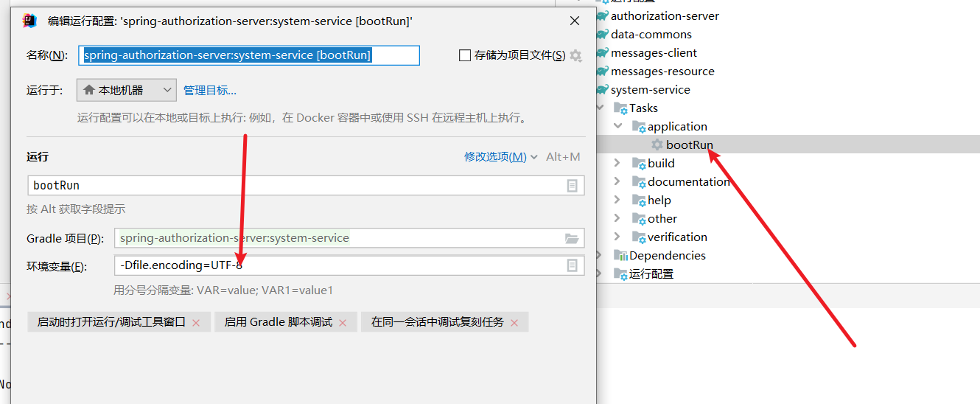Viewport: 980px width, 404px height.
Task: Select messages-client Gradle module
Action: [x=653, y=52]
